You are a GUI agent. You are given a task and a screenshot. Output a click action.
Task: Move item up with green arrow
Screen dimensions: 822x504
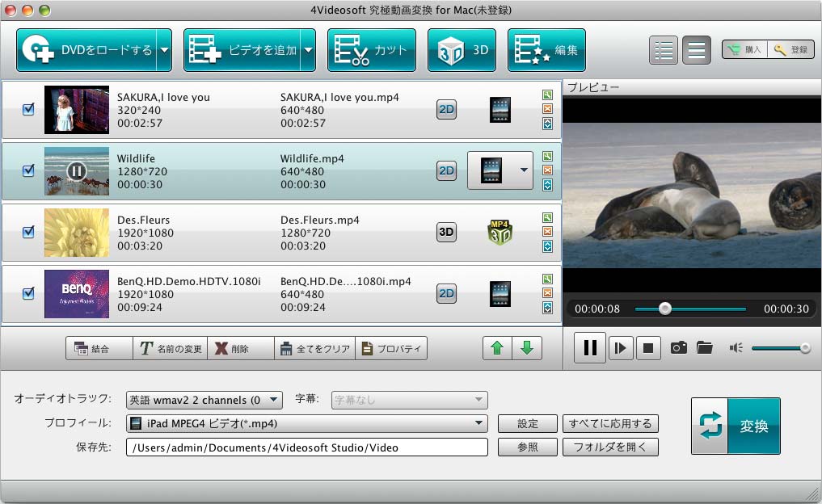click(497, 348)
